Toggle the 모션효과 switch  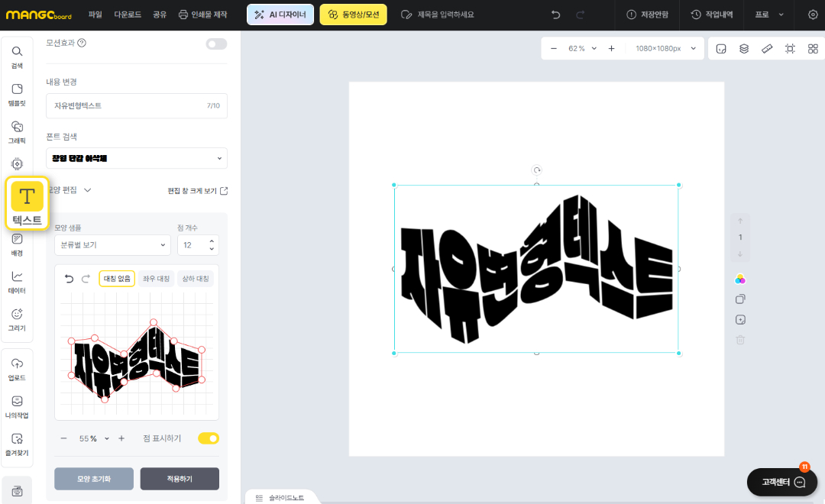[x=216, y=44]
